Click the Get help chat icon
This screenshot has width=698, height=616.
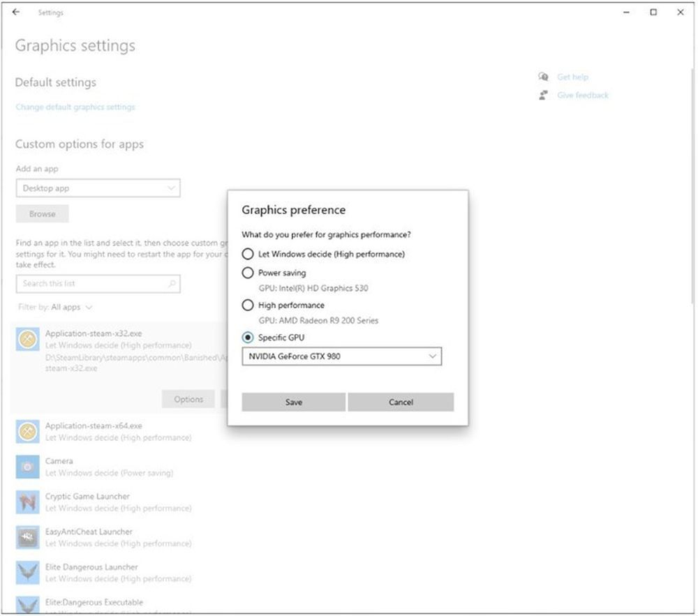543,77
